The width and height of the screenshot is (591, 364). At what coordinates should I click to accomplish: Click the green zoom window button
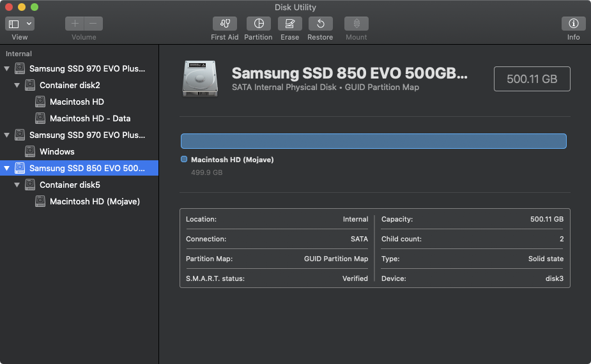tap(35, 7)
